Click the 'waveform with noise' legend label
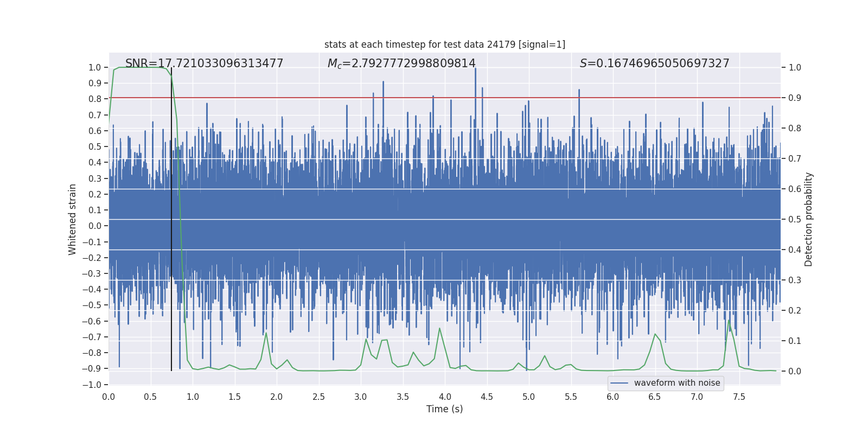The height and width of the screenshot is (434, 868). (x=676, y=383)
